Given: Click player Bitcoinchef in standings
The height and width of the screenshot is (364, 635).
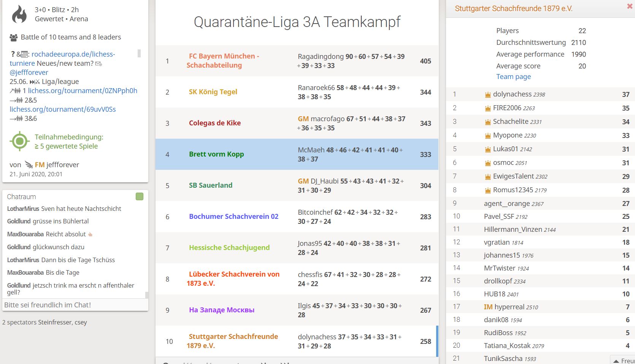Looking at the screenshot, I should click(315, 212).
